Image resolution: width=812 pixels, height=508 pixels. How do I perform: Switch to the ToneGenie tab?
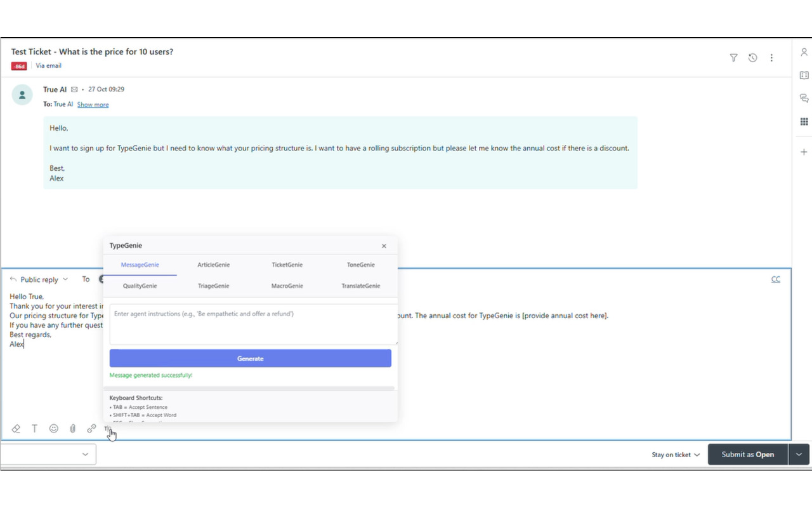pyautogui.click(x=361, y=265)
